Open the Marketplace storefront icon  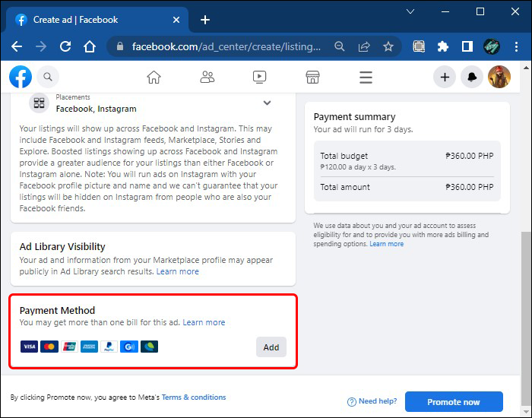(312, 77)
